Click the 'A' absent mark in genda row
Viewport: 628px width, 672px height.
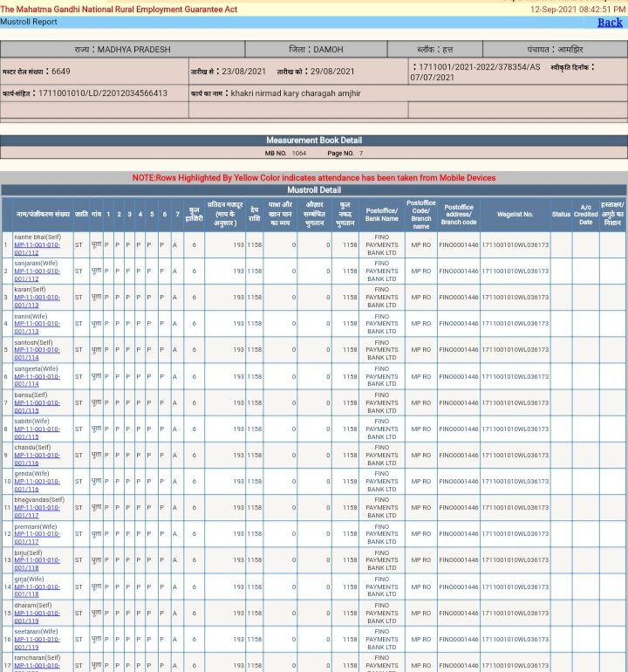coord(174,481)
